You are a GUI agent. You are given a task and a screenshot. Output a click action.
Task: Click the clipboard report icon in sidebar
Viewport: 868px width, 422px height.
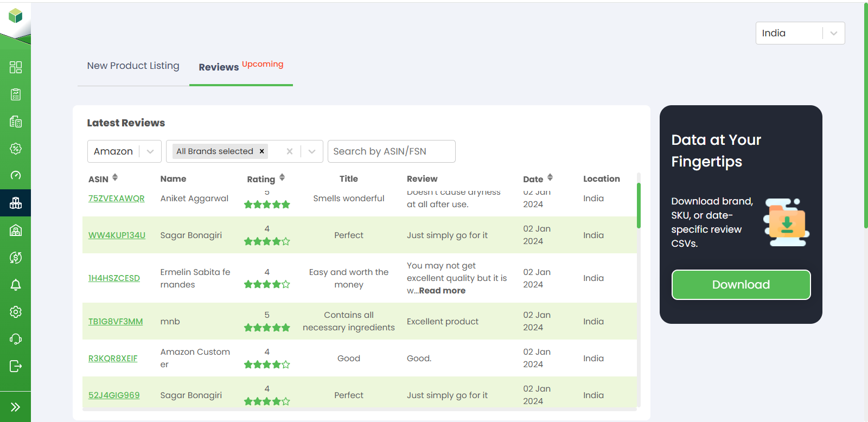[16, 94]
